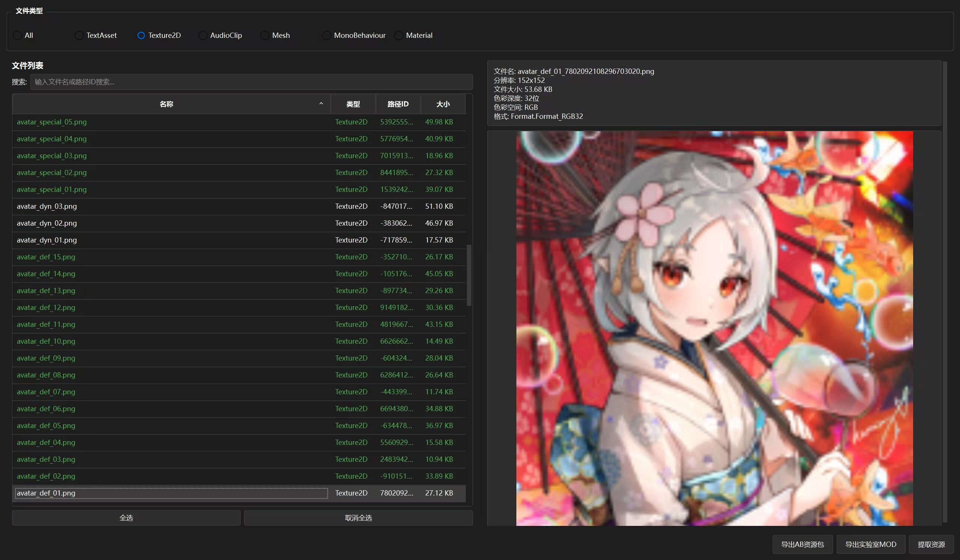This screenshot has height=560, width=960.
Task: Enable the MonoBehaviour filter
Action: 326,35
